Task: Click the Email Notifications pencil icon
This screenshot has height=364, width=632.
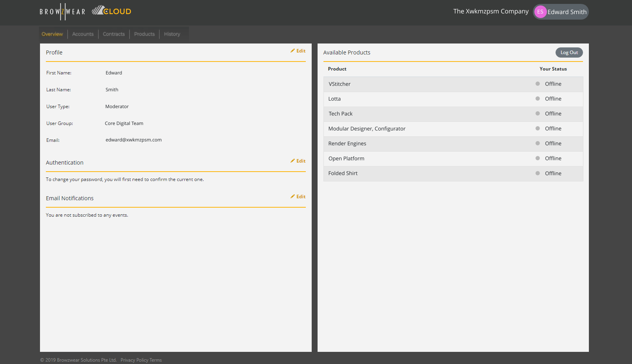Action: (x=292, y=196)
